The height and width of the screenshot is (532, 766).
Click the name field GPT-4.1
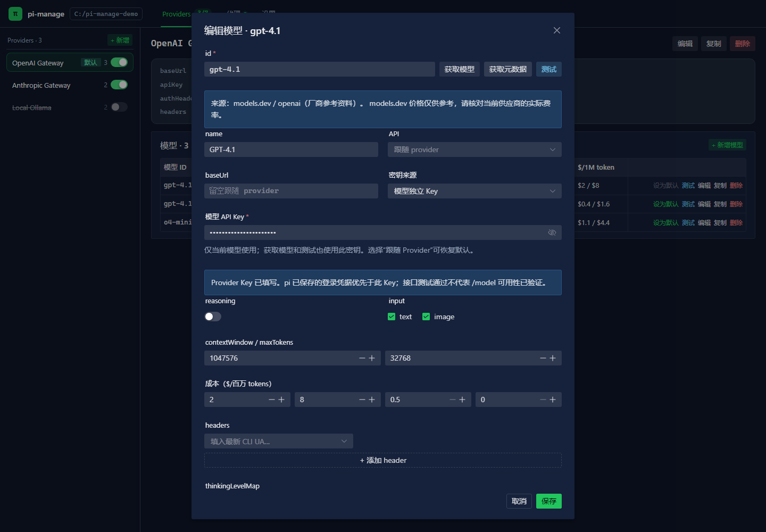pos(291,149)
